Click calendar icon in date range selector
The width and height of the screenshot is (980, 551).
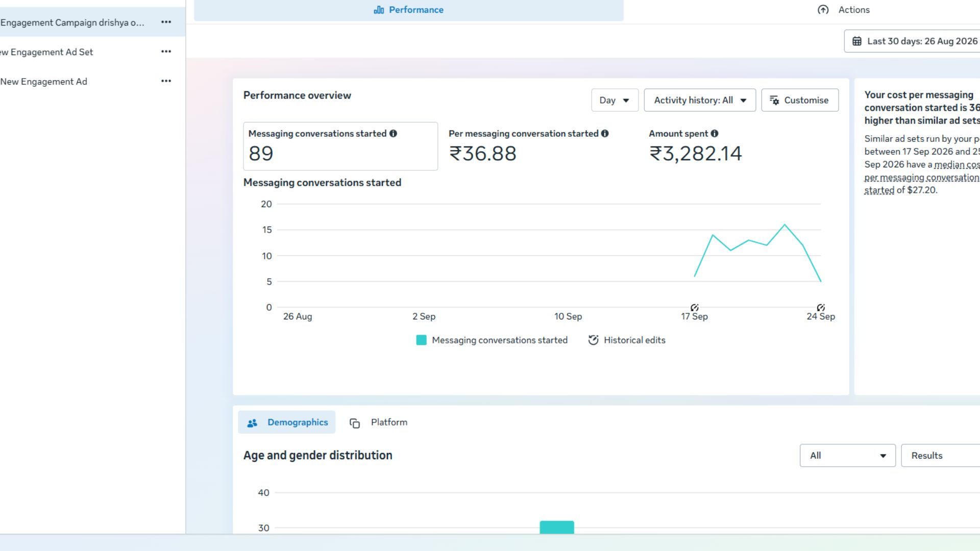tap(857, 41)
